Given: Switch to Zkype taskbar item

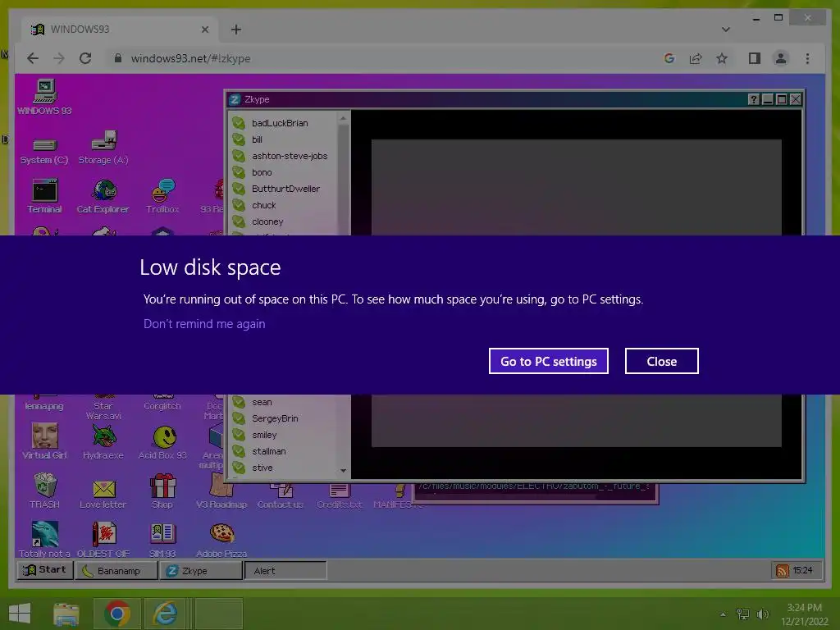Looking at the screenshot, I should [x=203, y=571].
